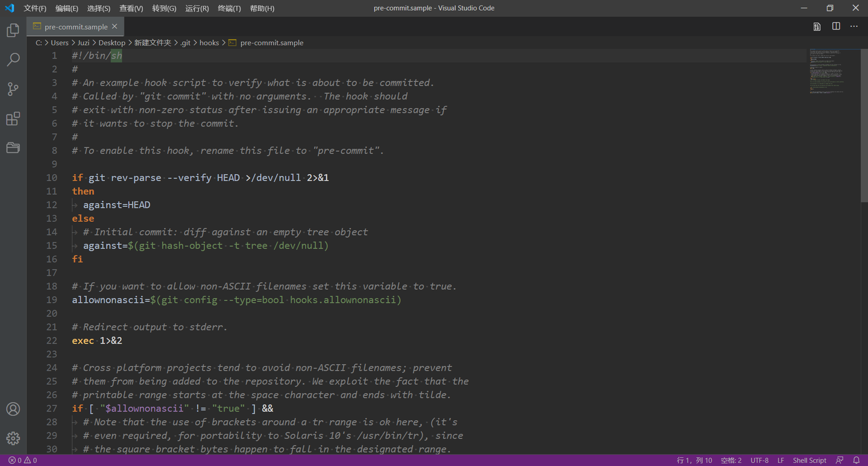Open the 查看(V) menu

click(x=131, y=8)
